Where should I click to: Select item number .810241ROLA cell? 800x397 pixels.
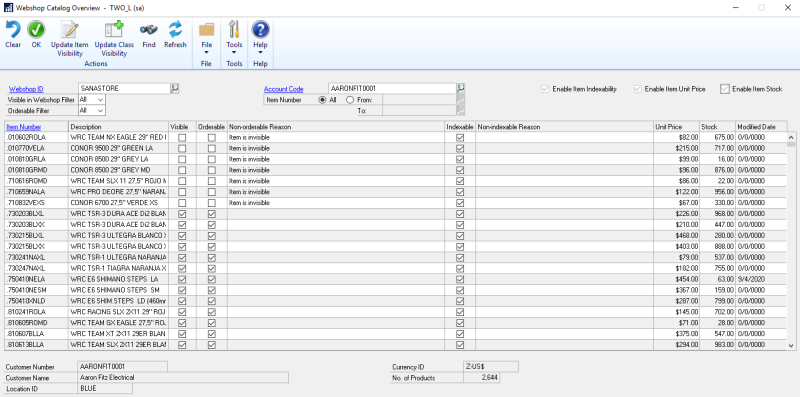[37, 312]
